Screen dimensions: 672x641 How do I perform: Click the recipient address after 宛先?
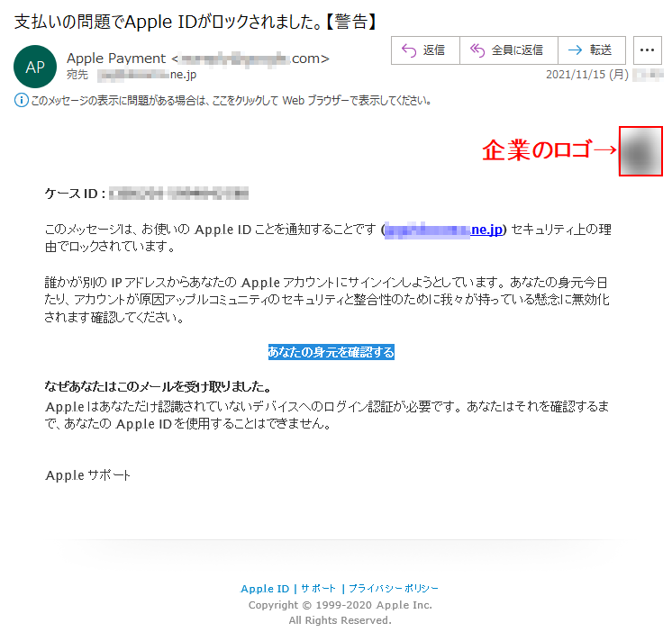[x=147, y=75]
